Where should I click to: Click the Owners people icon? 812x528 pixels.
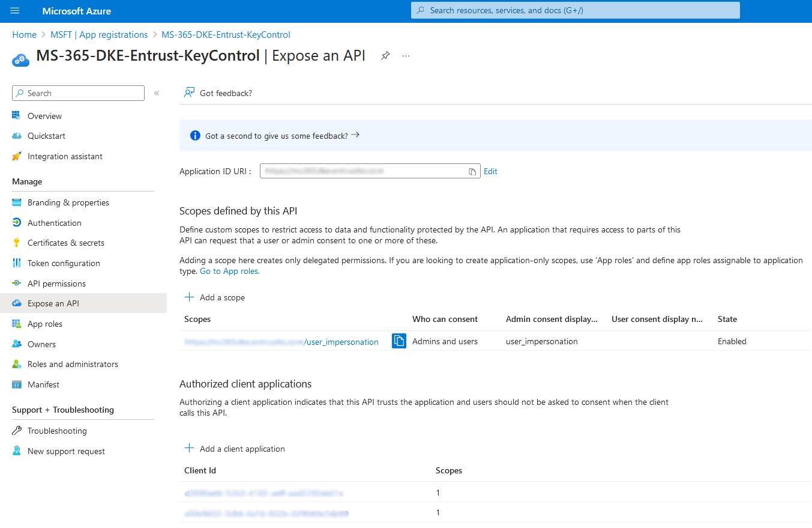pyautogui.click(x=17, y=344)
